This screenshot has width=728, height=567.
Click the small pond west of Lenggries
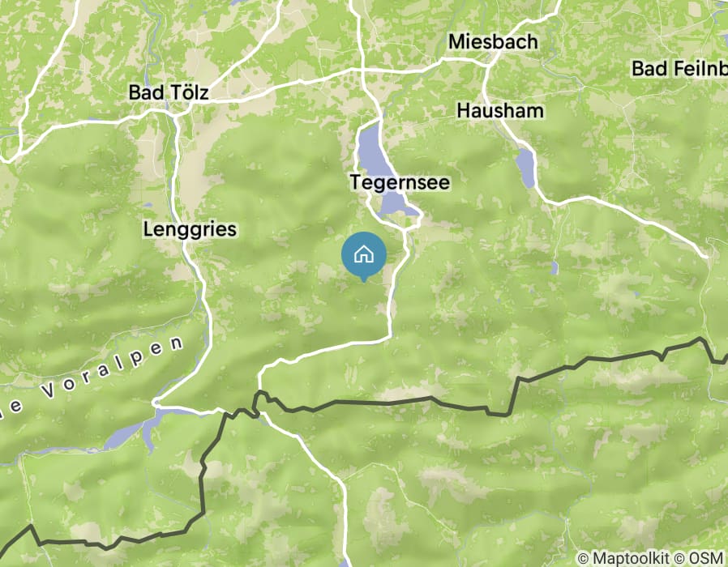(x=148, y=205)
